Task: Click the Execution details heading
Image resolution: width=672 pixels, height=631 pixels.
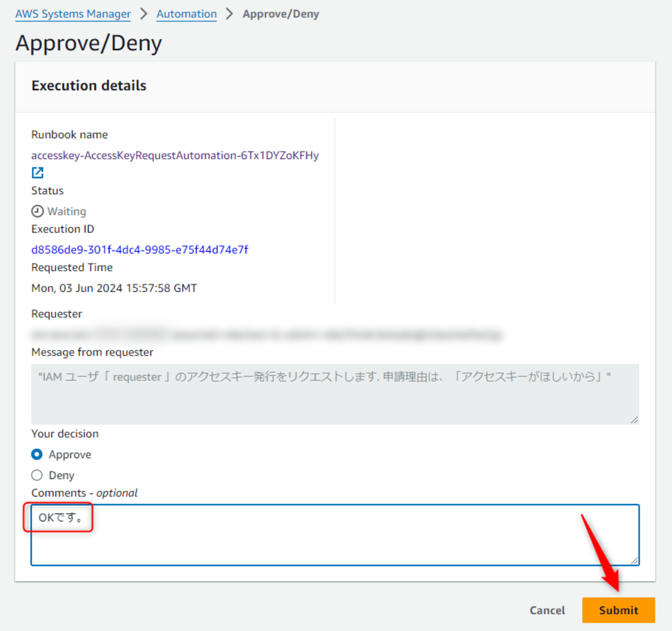Action: 89,85
